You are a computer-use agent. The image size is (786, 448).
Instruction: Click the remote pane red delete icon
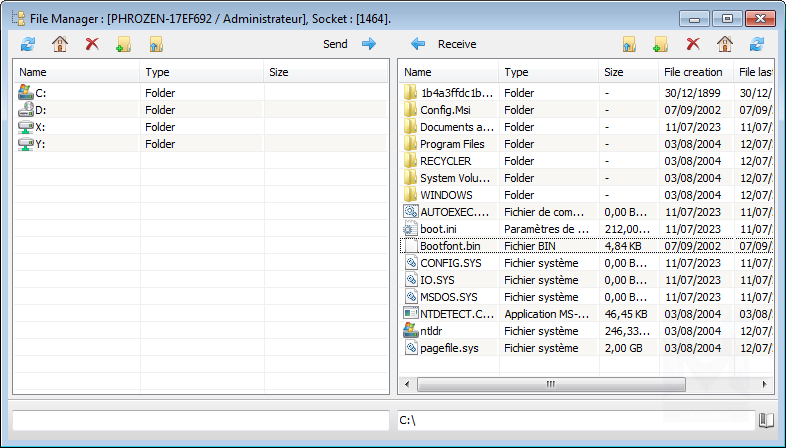pyautogui.click(x=692, y=44)
